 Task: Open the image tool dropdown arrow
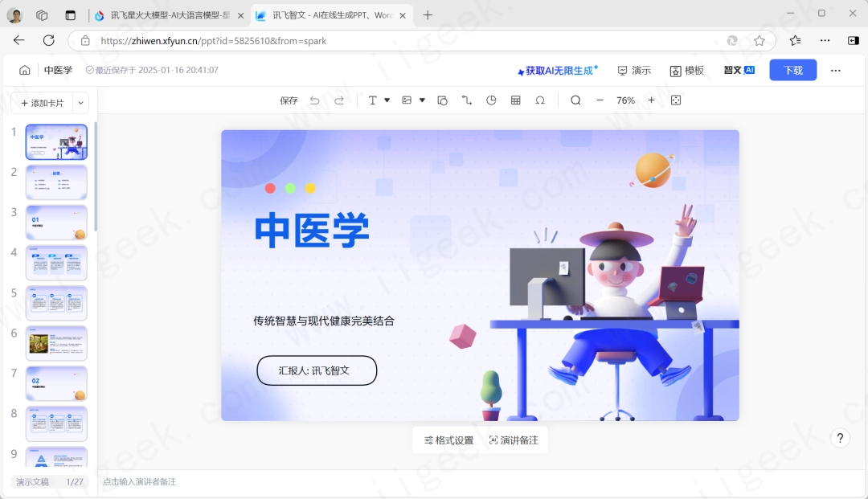click(422, 100)
